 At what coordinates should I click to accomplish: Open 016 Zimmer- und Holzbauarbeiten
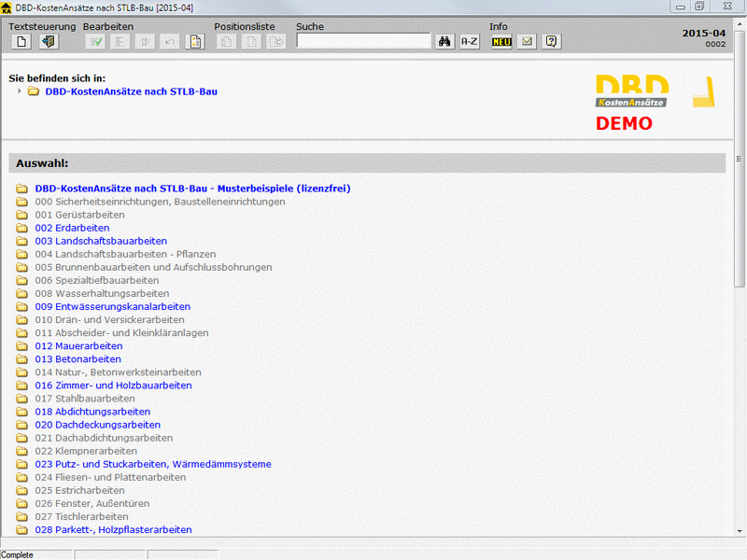click(x=113, y=385)
